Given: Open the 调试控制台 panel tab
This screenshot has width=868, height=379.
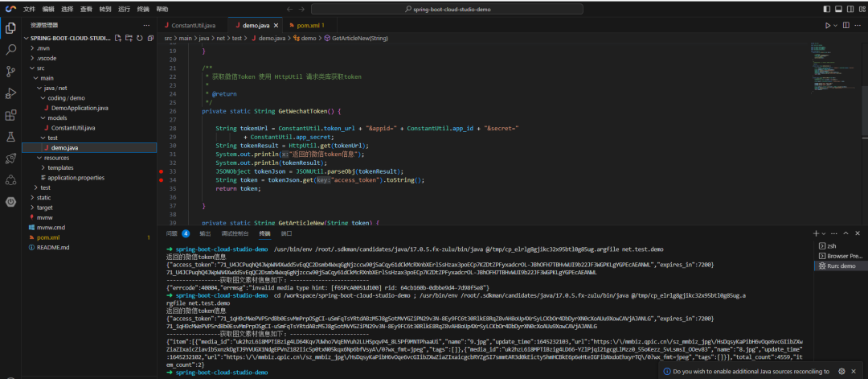Looking at the screenshot, I should click(235, 234).
